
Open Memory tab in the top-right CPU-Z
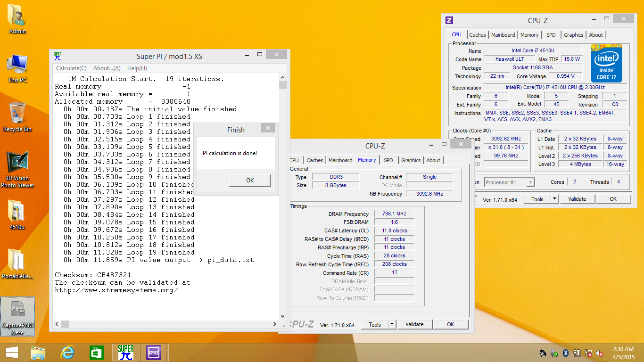pyautogui.click(x=529, y=35)
